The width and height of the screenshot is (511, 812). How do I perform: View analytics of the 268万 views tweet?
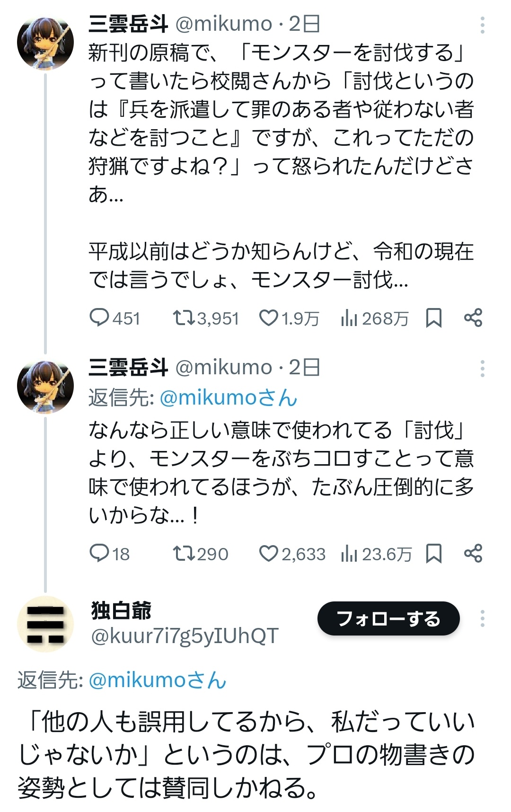(x=349, y=319)
